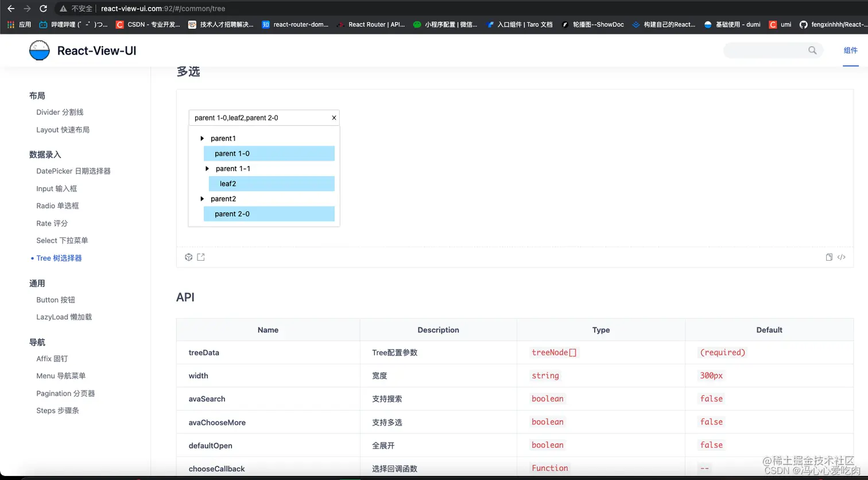Click the not-secure warning icon in address bar
This screenshot has width=868, height=480.
(64, 9)
